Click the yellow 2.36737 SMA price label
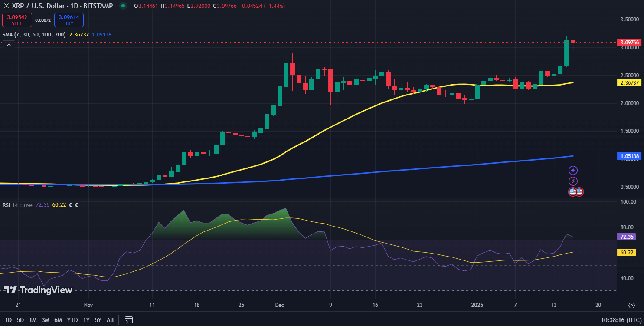This screenshot has width=644, height=326. point(628,82)
